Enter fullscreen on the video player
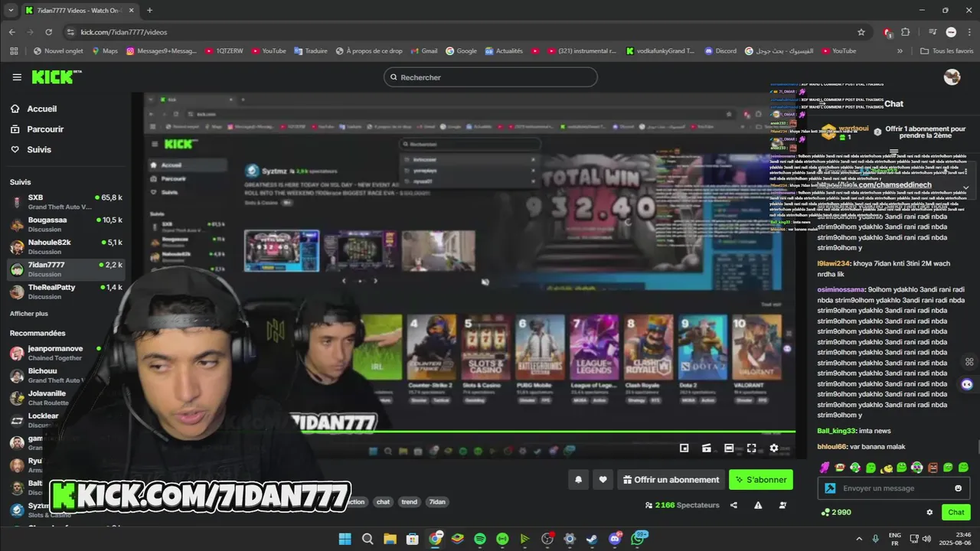 751,448
